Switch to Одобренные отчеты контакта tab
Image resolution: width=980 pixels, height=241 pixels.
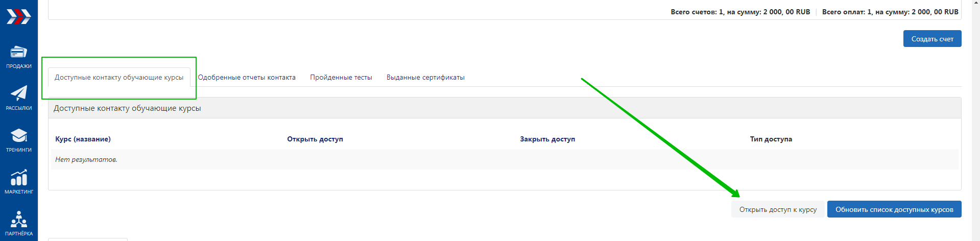pyautogui.click(x=247, y=78)
